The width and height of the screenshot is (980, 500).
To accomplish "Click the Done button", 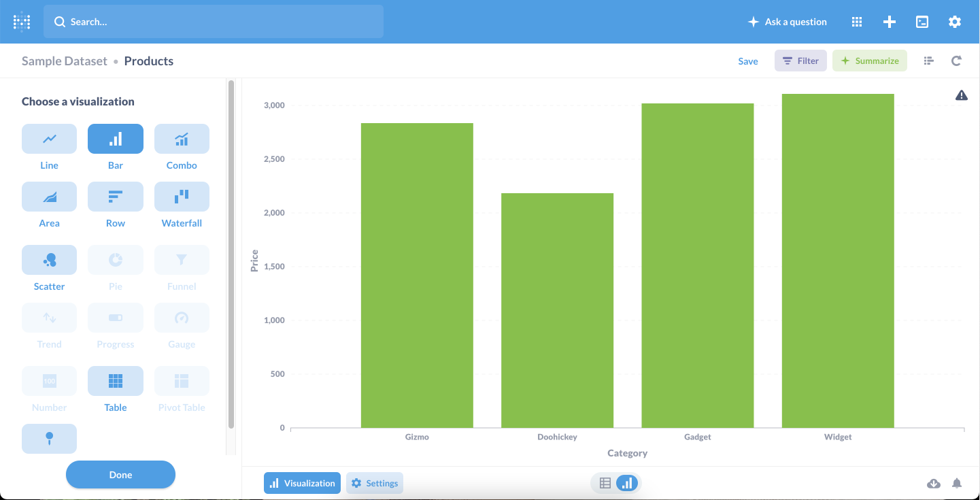I will point(120,475).
